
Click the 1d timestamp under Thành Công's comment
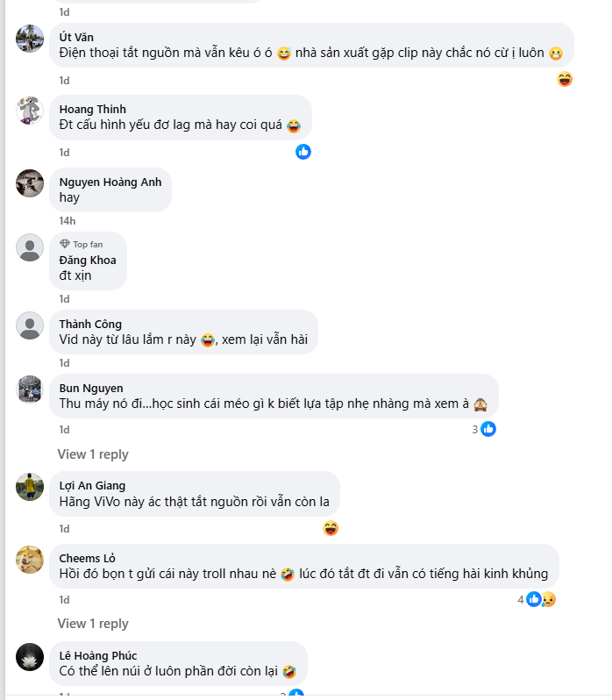tap(64, 363)
